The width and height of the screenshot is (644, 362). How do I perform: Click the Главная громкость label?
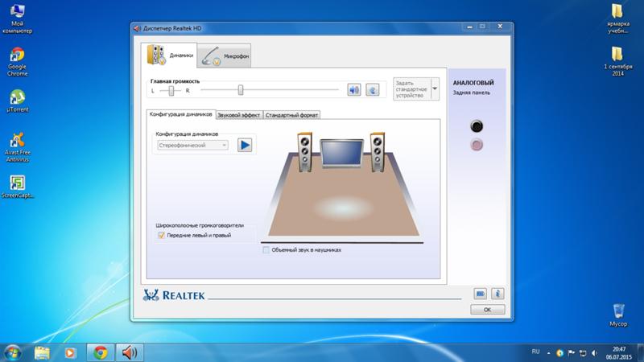pyautogui.click(x=175, y=81)
